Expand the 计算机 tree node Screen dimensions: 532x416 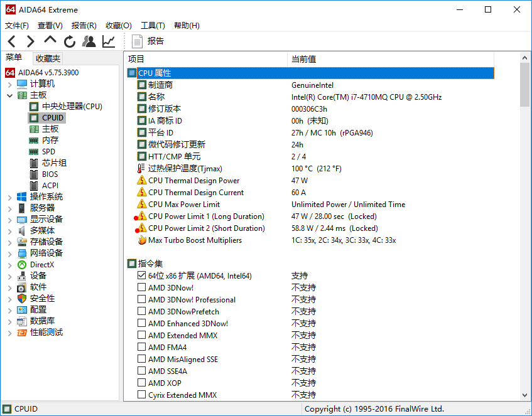(10, 84)
